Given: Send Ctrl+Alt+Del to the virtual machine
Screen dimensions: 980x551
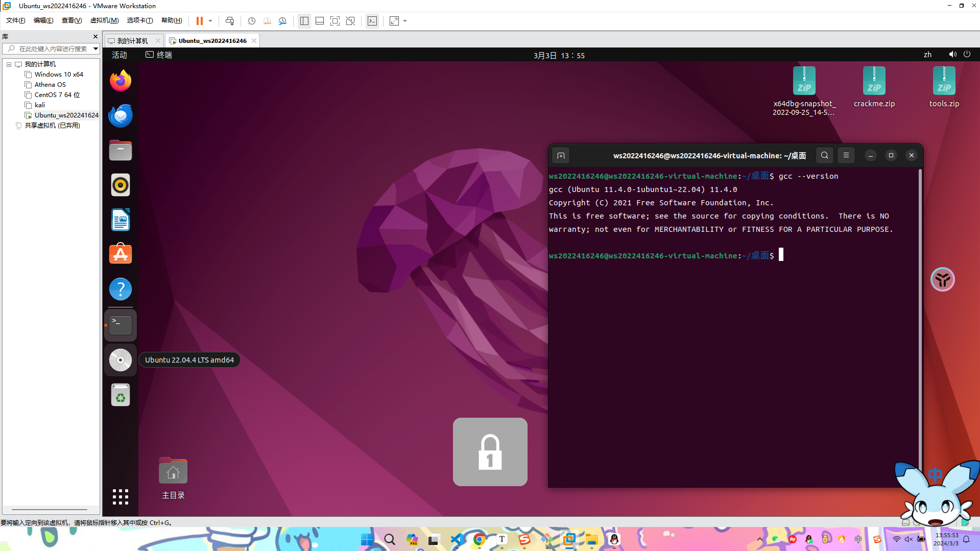Looking at the screenshot, I should click(230, 21).
